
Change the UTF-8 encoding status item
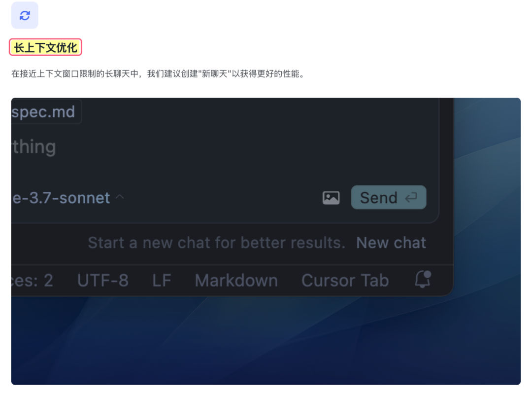pyautogui.click(x=103, y=281)
